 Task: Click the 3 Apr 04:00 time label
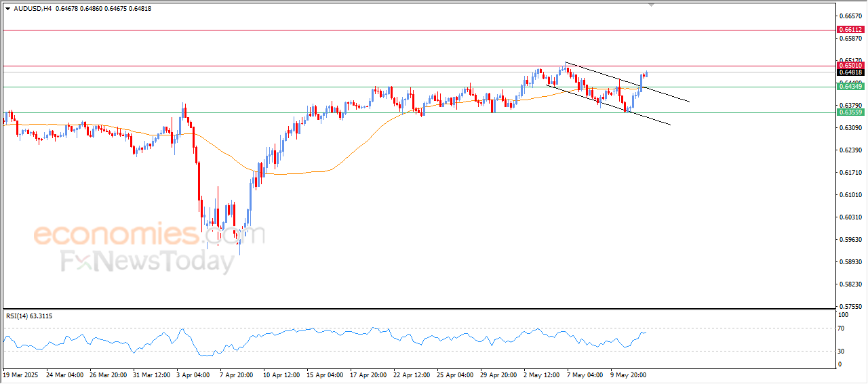coord(193,374)
